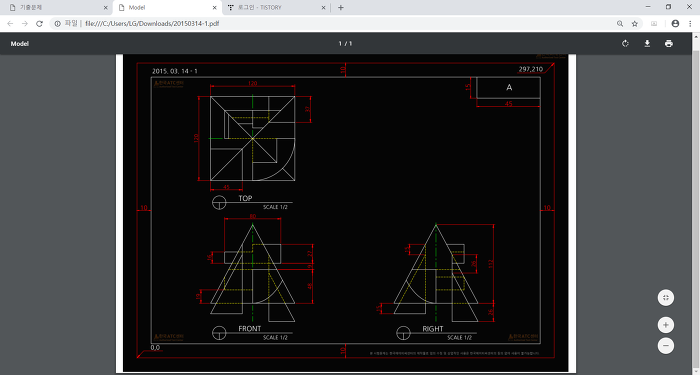Print the PDF document
Viewport: 700px width, 375px height.
point(668,43)
